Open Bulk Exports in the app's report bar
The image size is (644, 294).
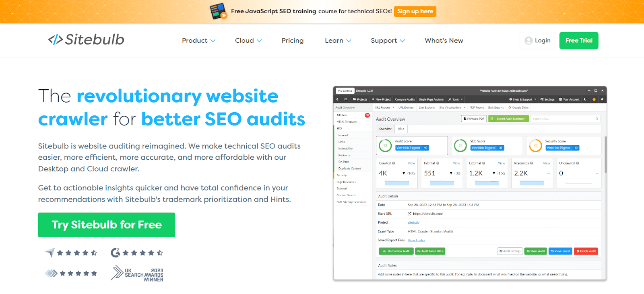(496, 107)
